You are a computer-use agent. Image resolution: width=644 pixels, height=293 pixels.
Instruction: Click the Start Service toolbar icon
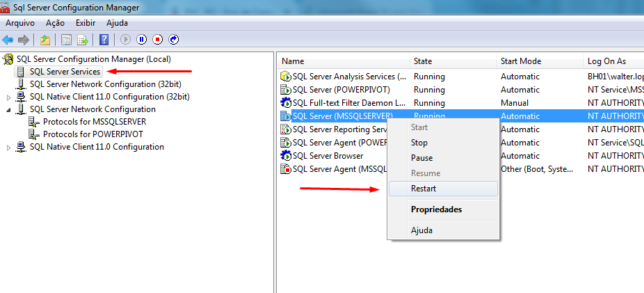(x=125, y=40)
